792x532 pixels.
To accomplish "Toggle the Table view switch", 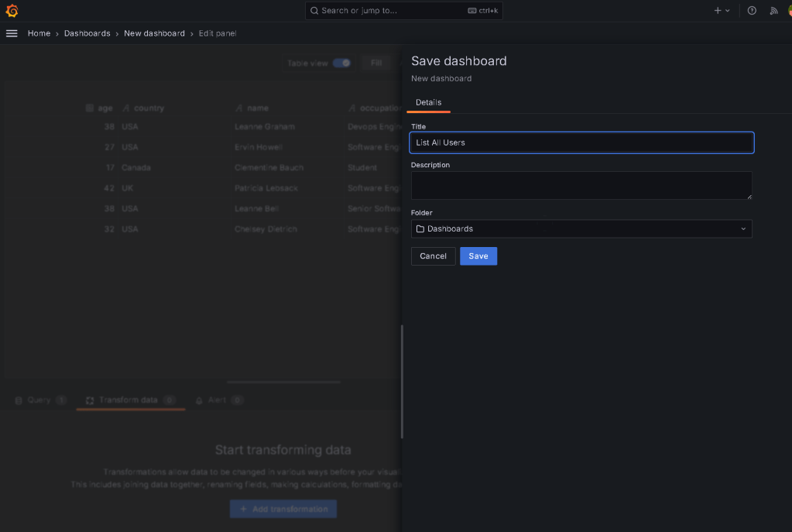I will click(341, 63).
